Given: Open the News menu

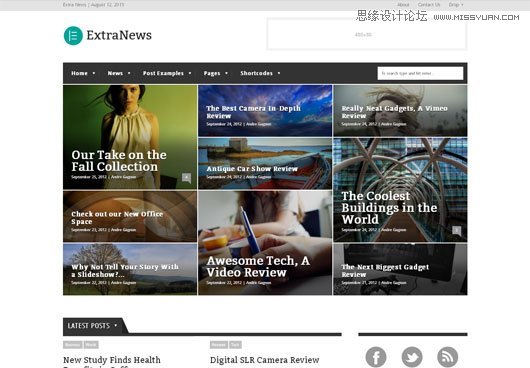Looking at the screenshot, I should [x=115, y=73].
